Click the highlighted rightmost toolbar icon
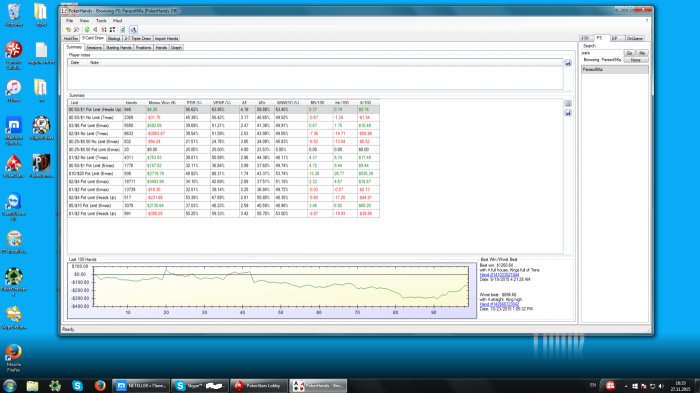The image size is (700, 393). pos(133,29)
